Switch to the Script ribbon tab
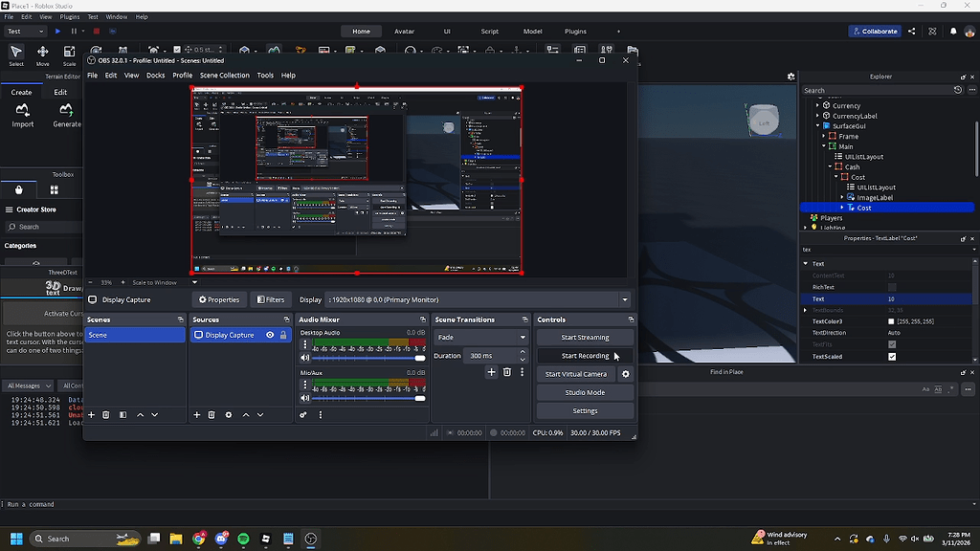The width and height of the screenshot is (980, 551). [x=489, y=32]
